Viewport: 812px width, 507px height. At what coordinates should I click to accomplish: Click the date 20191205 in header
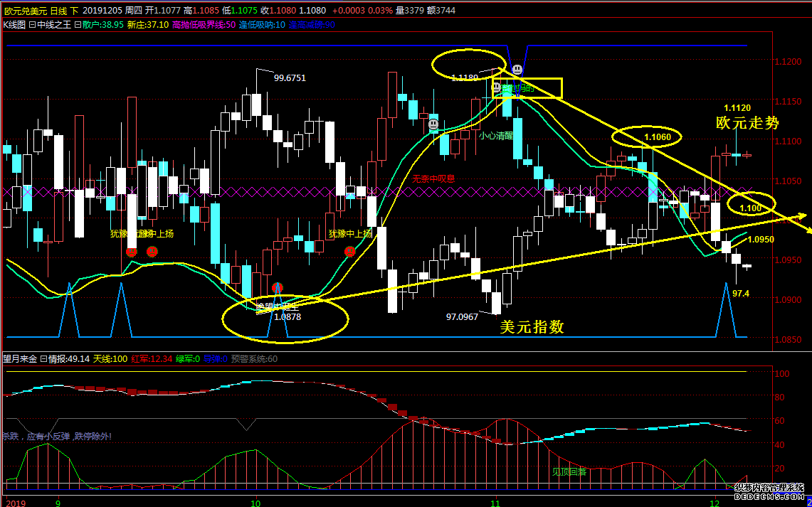point(102,10)
